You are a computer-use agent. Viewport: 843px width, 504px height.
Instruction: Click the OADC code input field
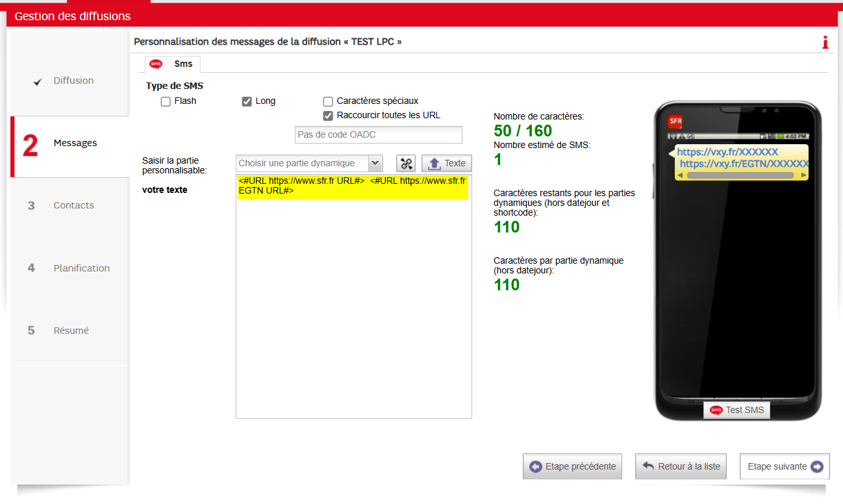379,134
